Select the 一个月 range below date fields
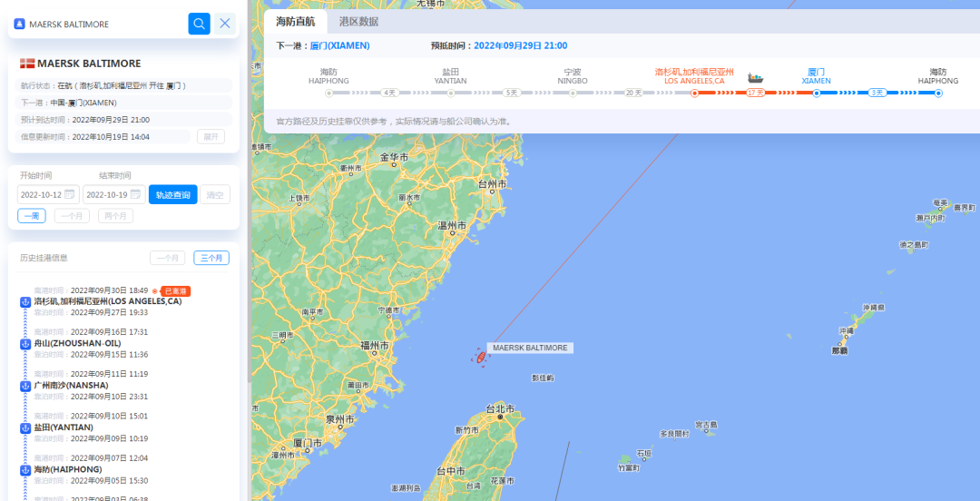The image size is (980, 501). (72, 216)
